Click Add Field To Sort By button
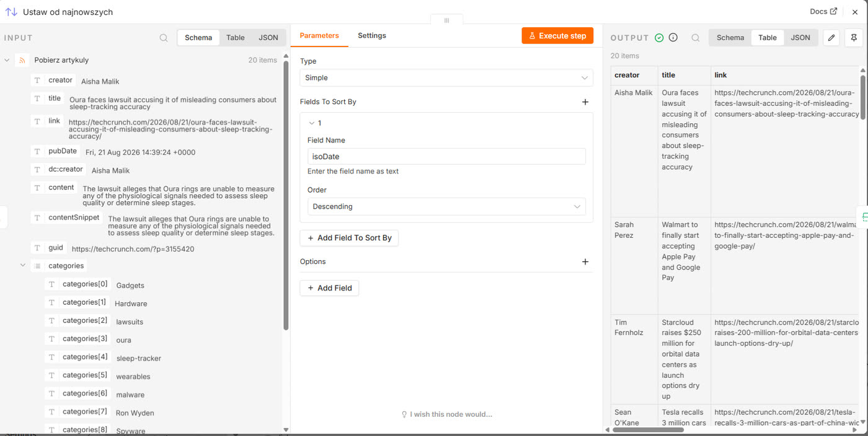The height and width of the screenshot is (436, 868). click(x=349, y=238)
